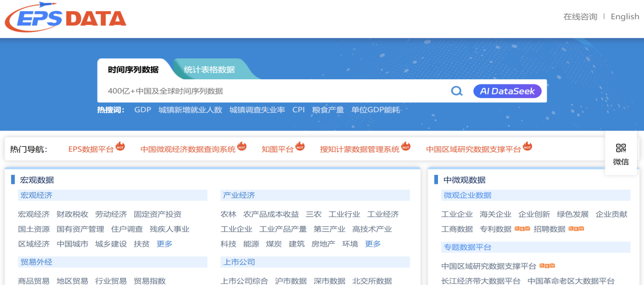Screen dimensions: 644x285
Task: Expand 更多 under 宏观经济
Action: 164,244
